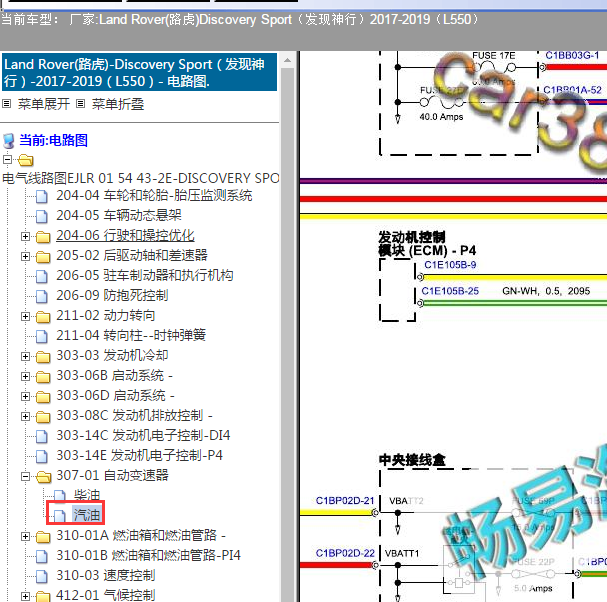607x602 pixels.
Task: Click page icon beside 303-14E
Action: pyautogui.click(x=41, y=456)
